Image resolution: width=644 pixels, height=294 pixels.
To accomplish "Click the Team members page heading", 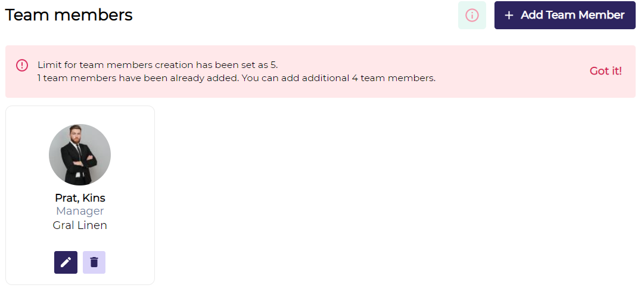I will click(69, 16).
